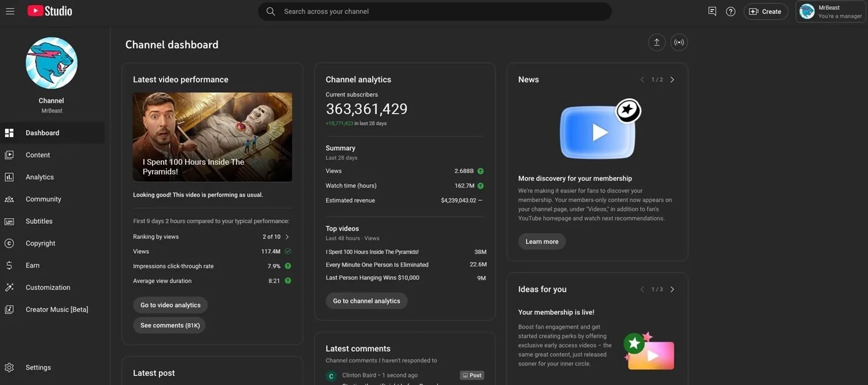Screen dimensions: 868x385
Task: Open the hamburger navigation menu
Action: coord(10,11)
